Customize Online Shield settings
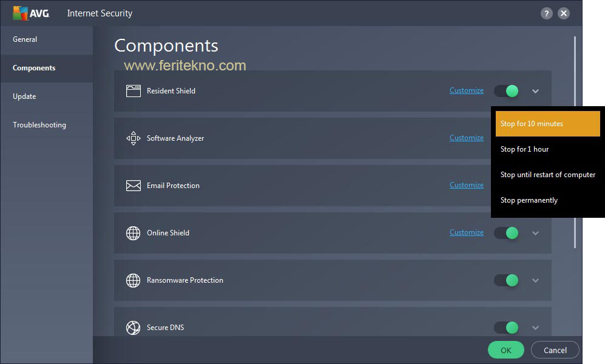This screenshot has width=605, height=364. point(466,233)
